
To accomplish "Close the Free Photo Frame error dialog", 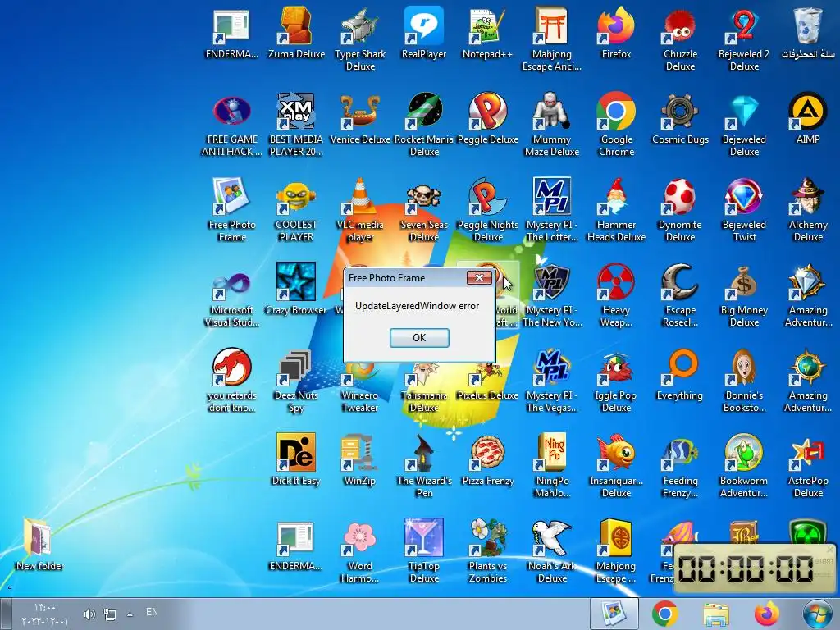I will point(479,277).
